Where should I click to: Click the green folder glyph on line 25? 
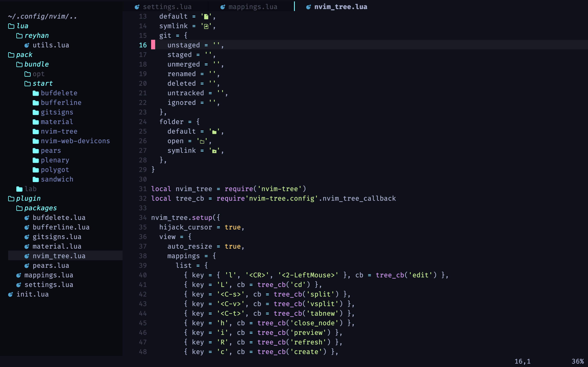[x=214, y=132]
